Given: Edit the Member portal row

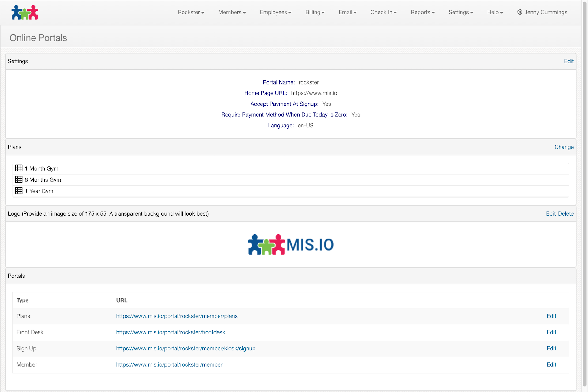Looking at the screenshot, I should tap(551, 365).
